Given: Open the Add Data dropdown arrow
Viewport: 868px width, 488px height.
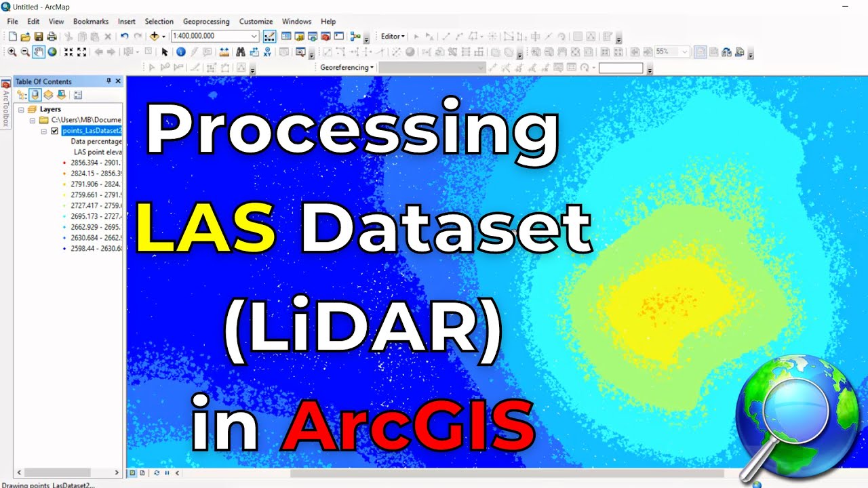Looking at the screenshot, I should 163,36.
